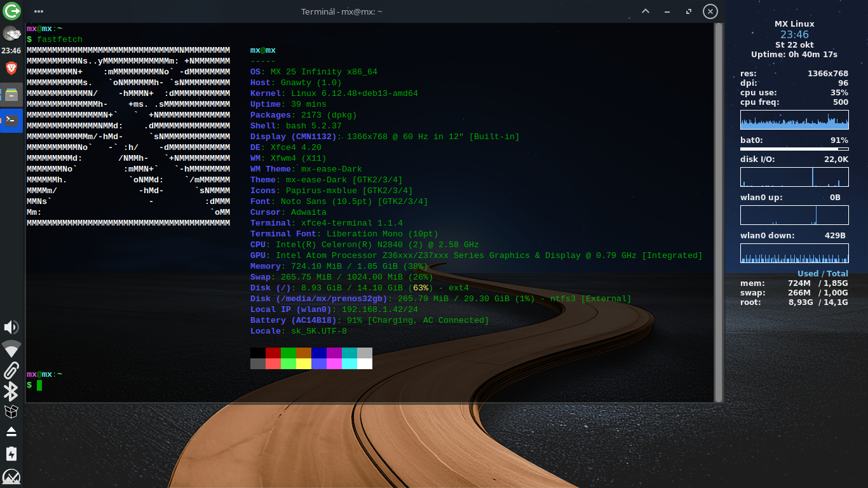868x488 pixels.
Task: Click the 'Host: Gnawty (1.0)' line
Action: (x=296, y=83)
